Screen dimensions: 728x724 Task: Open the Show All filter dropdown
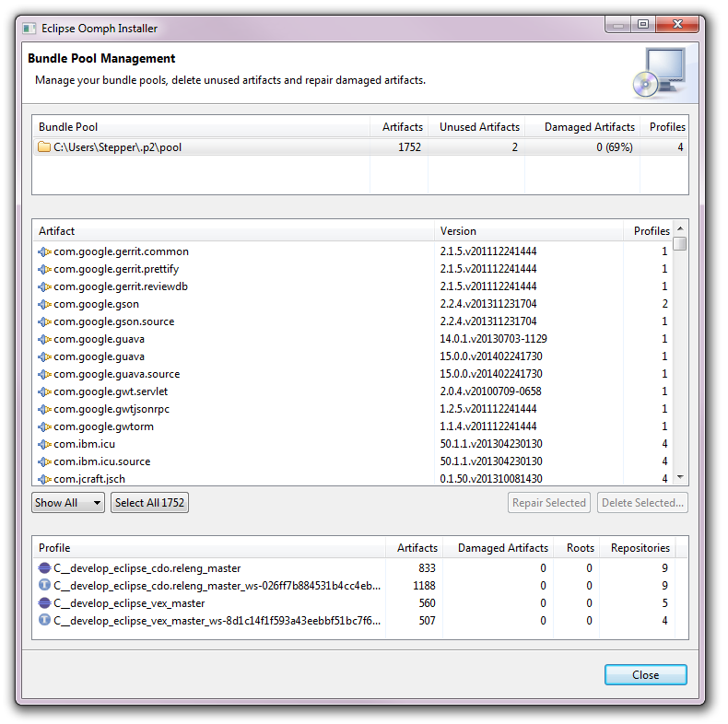click(x=68, y=503)
